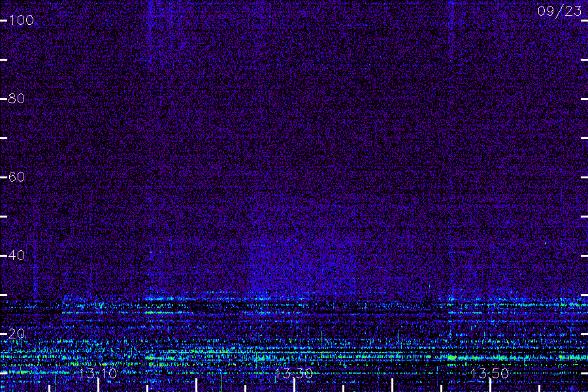Click the 20 frequency axis label

point(16,333)
